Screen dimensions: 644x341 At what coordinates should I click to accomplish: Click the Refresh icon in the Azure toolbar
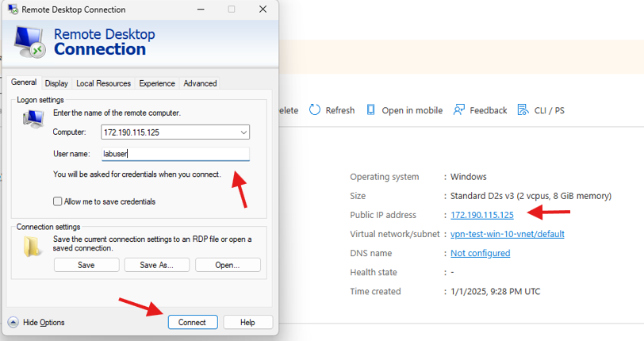(x=315, y=110)
